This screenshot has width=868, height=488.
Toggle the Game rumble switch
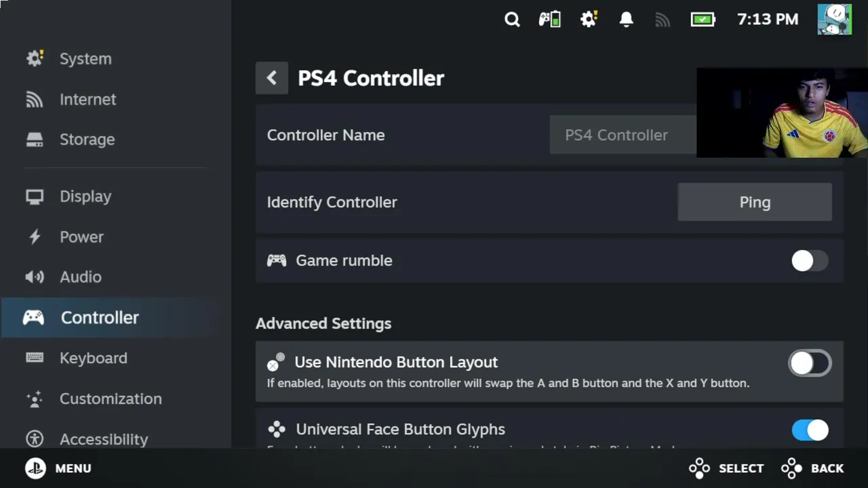click(x=810, y=261)
